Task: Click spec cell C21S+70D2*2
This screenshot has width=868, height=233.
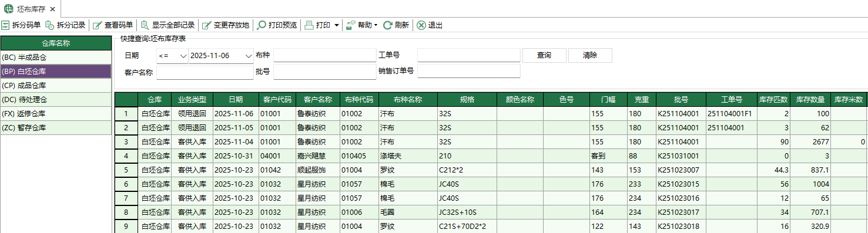Action: click(x=467, y=227)
